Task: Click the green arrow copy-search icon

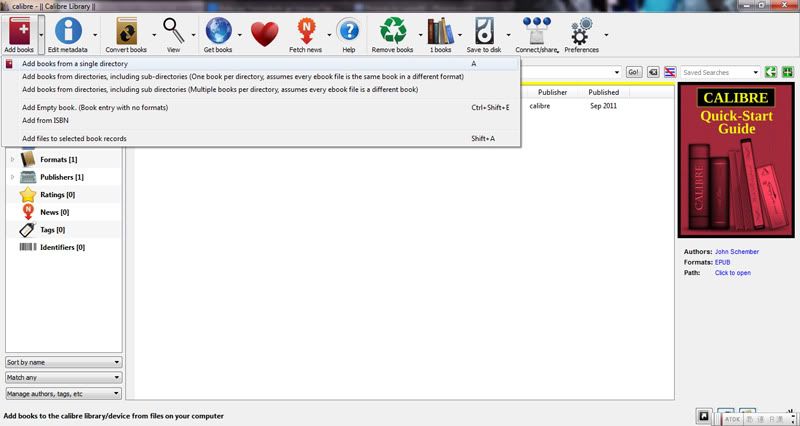Action: pyautogui.click(x=770, y=72)
